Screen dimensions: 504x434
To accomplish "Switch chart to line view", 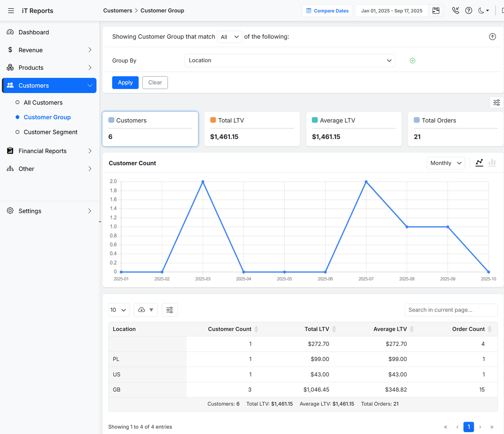I will (x=479, y=163).
